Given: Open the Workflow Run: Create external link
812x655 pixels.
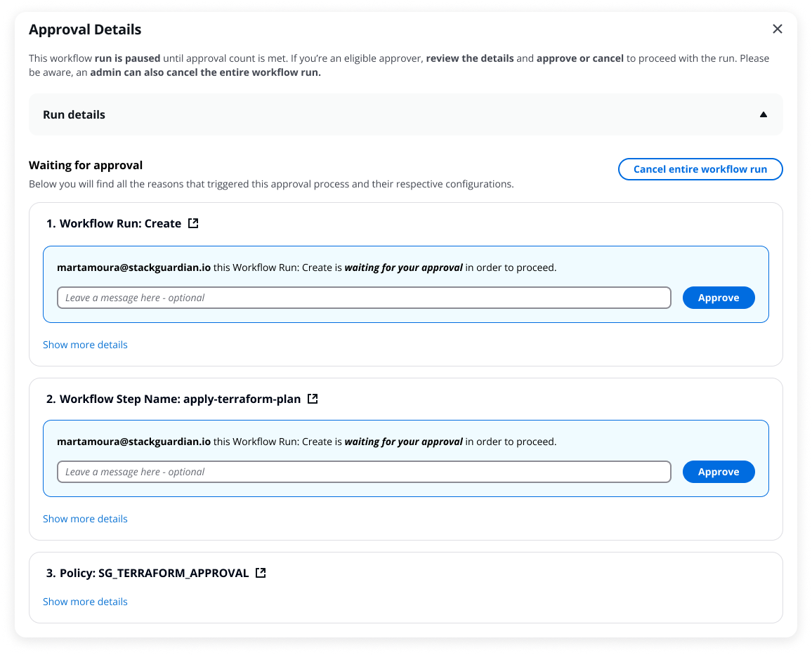Looking at the screenshot, I should (x=192, y=223).
